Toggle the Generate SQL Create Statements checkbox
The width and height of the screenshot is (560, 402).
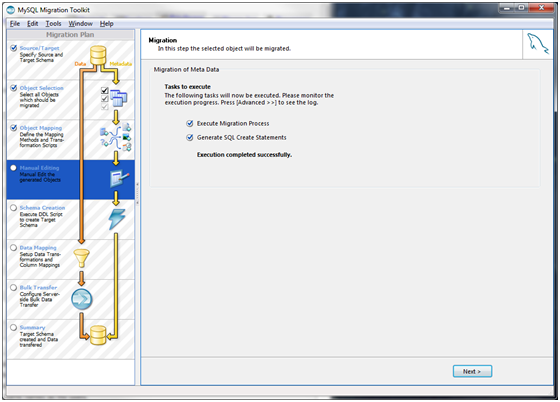pyautogui.click(x=190, y=138)
